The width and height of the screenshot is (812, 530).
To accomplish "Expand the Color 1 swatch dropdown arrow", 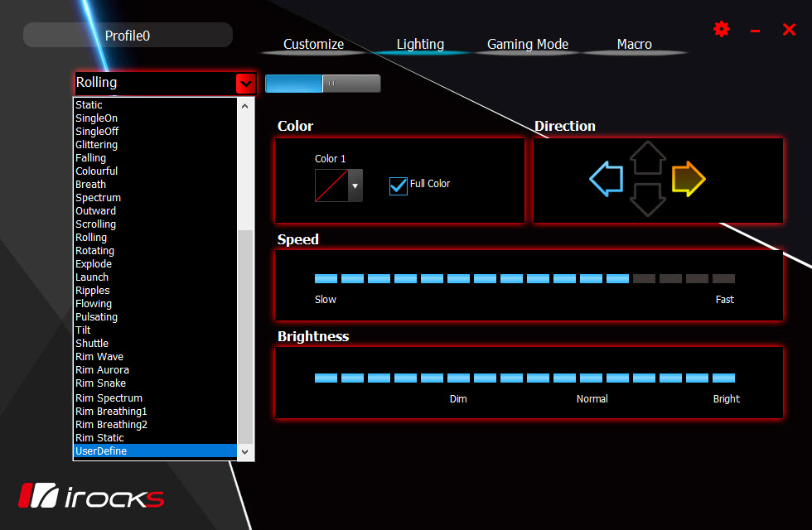I will 355,185.
